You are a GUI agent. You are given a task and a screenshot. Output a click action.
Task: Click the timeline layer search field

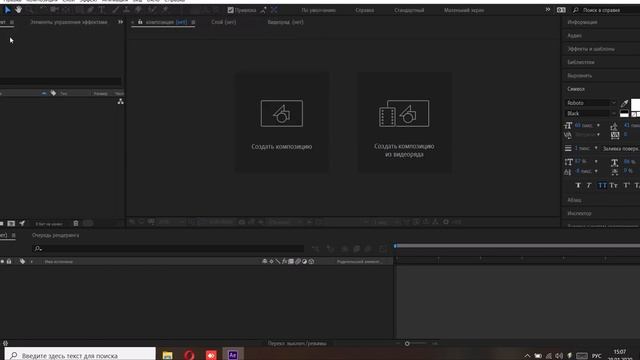click(x=168, y=248)
